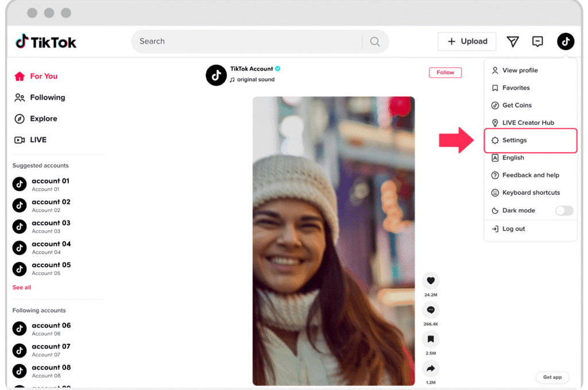Open the profile avatar menu
Screen dimensions: 588x390
566,41
